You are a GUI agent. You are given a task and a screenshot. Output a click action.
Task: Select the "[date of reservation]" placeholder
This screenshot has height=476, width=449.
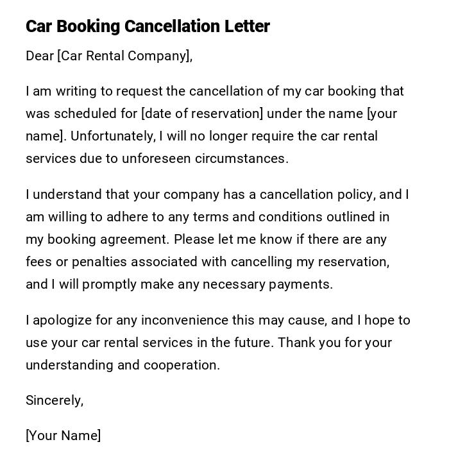coord(202,114)
